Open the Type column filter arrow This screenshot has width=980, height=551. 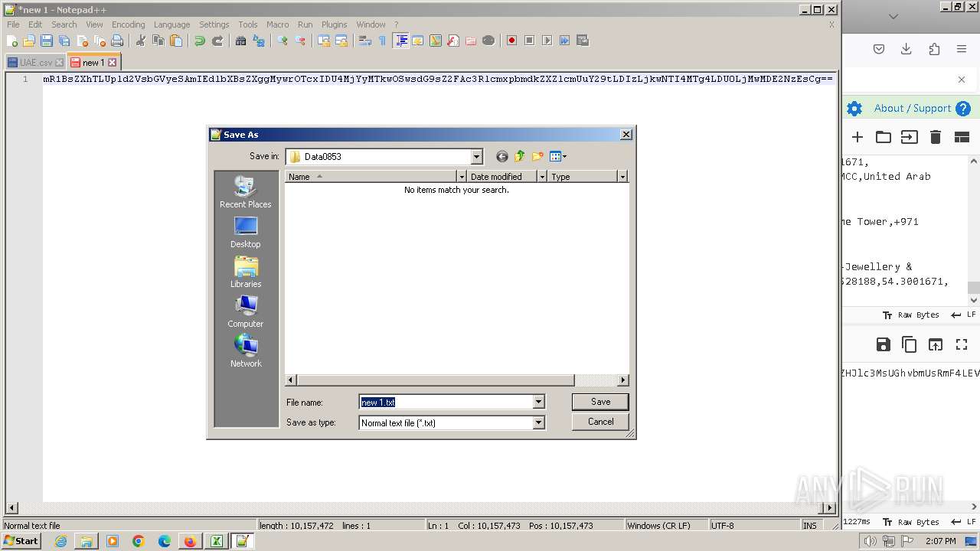pyautogui.click(x=622, y=177)
